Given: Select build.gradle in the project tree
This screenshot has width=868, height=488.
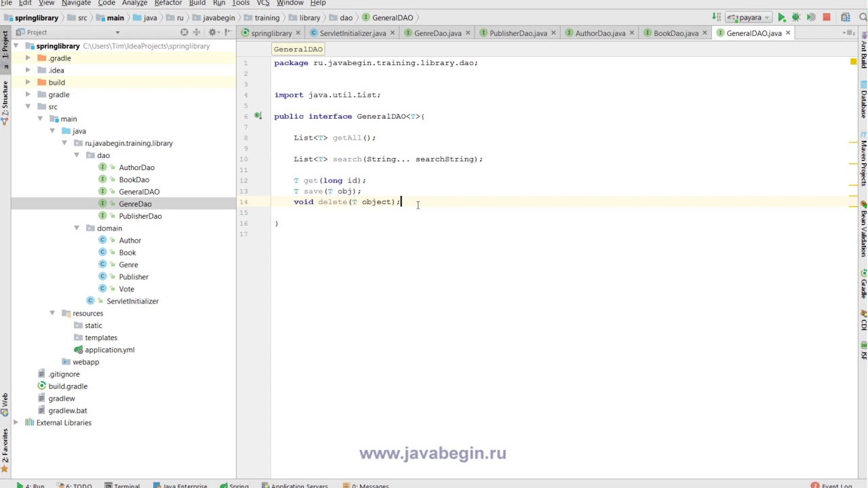Looking at the screenshot, I should 68,386.
